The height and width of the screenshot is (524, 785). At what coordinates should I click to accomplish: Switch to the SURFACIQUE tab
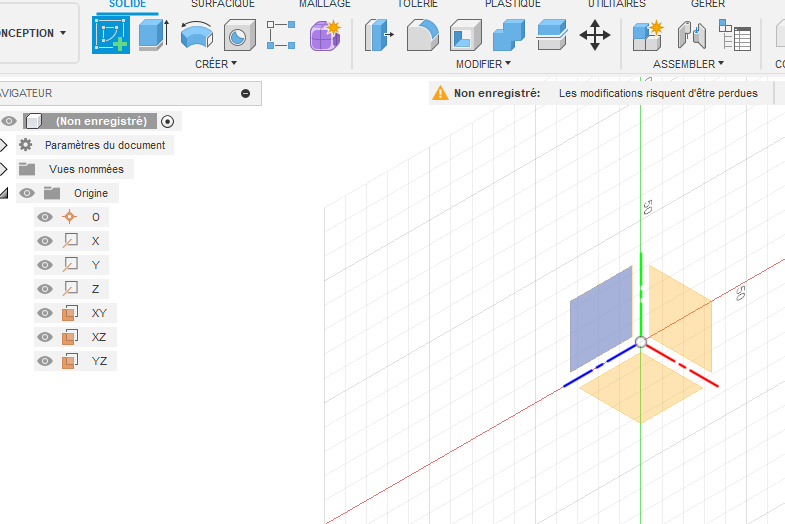click(x=222, y=4)
